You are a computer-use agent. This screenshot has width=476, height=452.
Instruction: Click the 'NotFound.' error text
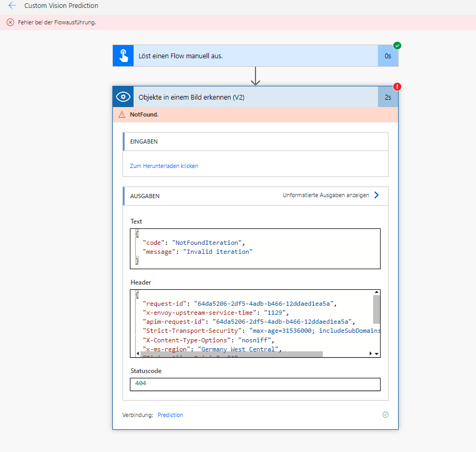144,114
